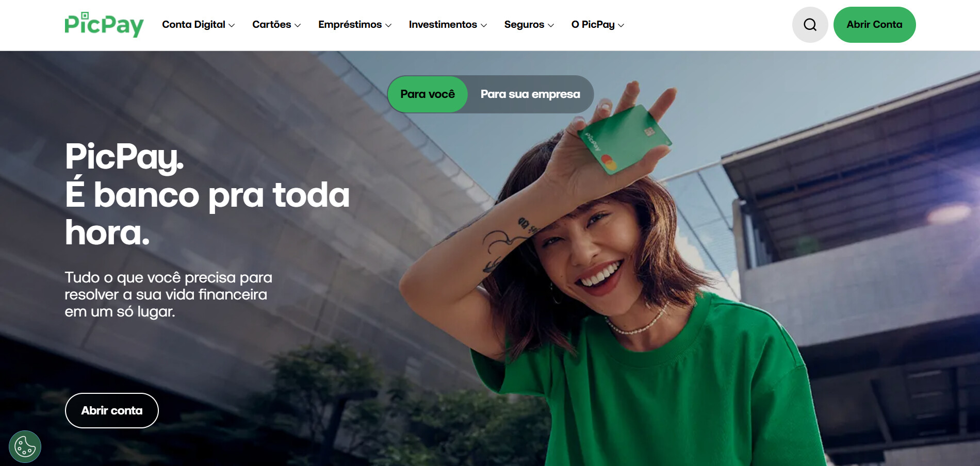Screen dimensions: 980x466
Task: Click the Seguros chevron arrow
Action: click(x=551, y=25)
